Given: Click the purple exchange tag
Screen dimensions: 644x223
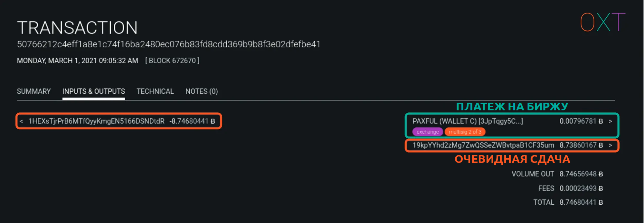Looking at the screenshot, I should (427, 132).
